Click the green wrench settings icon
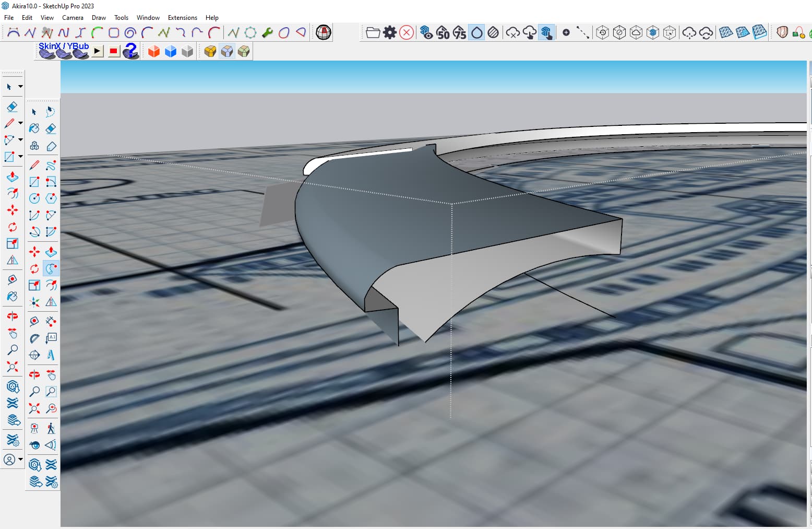 pos(268,32)
